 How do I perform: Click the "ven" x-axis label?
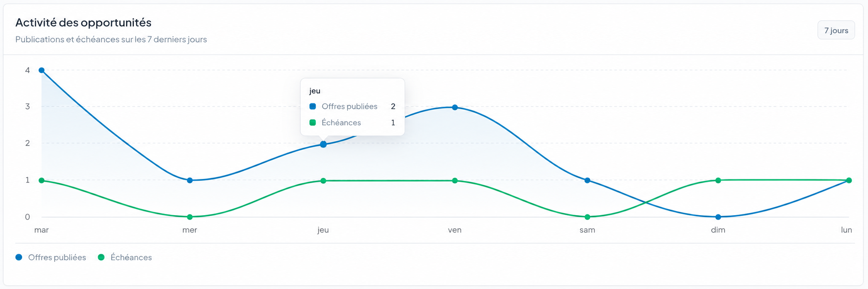[455, 230]
